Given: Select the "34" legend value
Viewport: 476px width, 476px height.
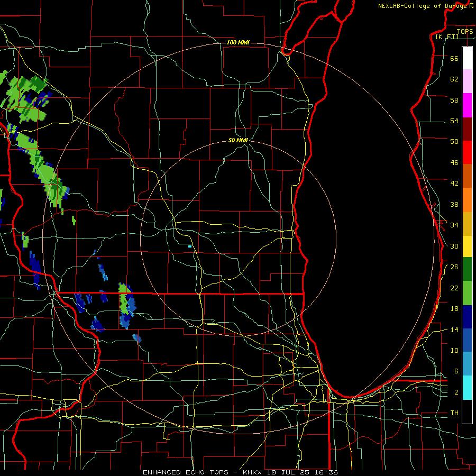Looking at the screenshot, I should tap(454, 225).
